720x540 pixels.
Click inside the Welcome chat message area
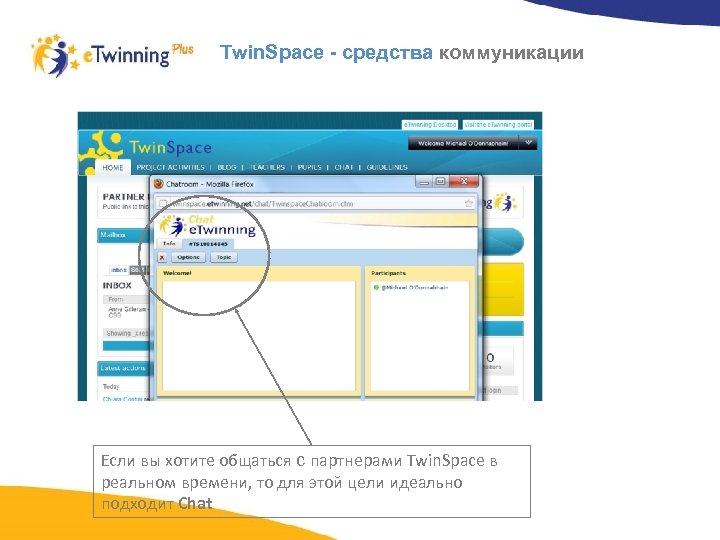click(x=259, y=335)
